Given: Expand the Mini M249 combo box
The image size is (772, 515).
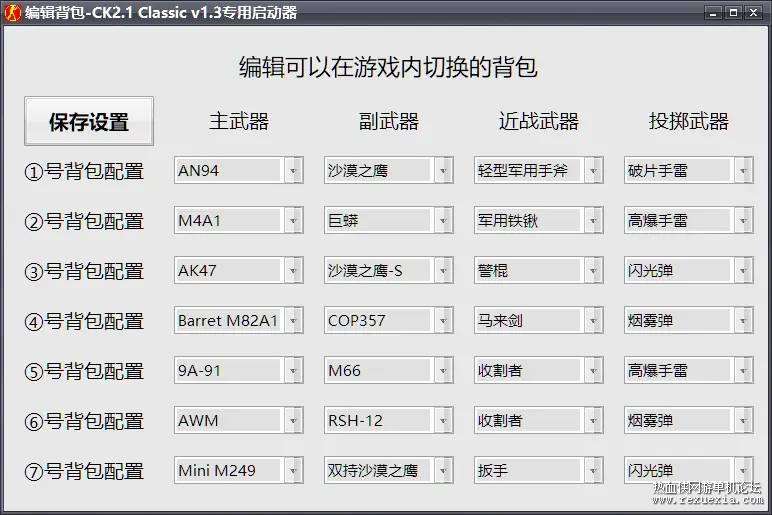Looking at the screenshot, I should tap(238, 470).
